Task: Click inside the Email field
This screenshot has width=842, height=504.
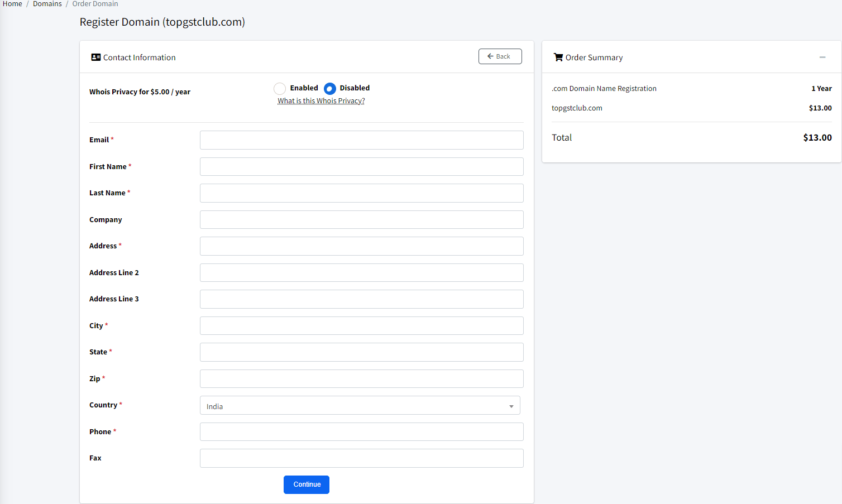Action: coord(361,140)
